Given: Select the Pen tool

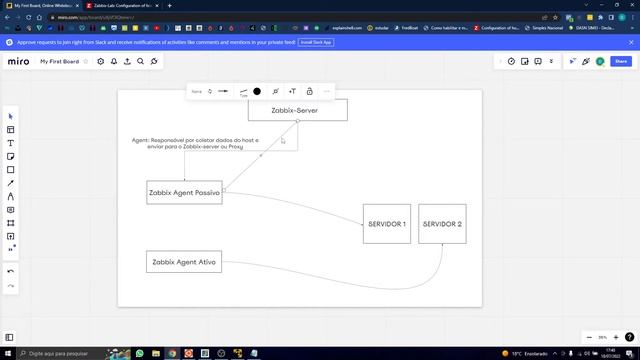Looking at the screenshot, I should coord(11,197).
